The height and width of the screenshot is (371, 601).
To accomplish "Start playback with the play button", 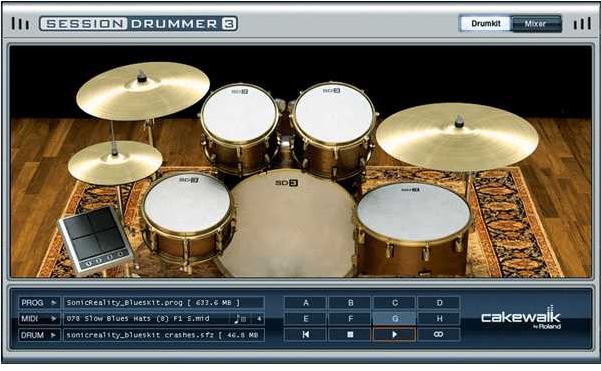I will (x=395, y=335).
